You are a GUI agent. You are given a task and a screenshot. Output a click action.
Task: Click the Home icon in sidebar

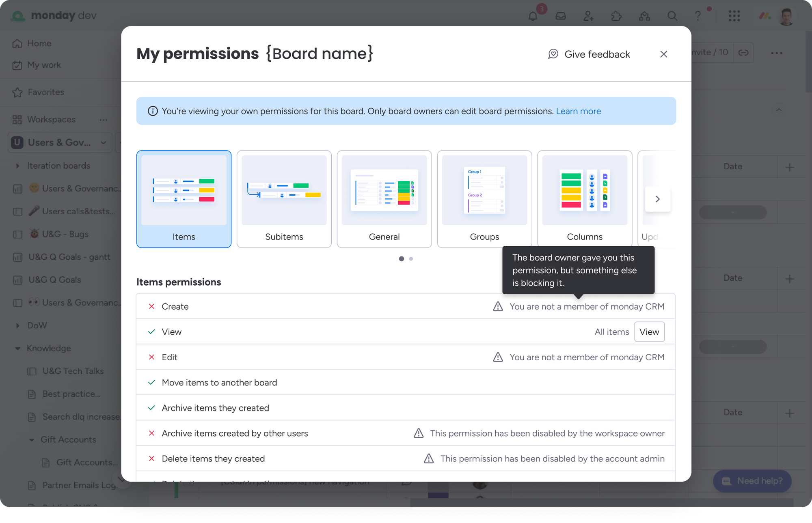click(x=17, y=43)
